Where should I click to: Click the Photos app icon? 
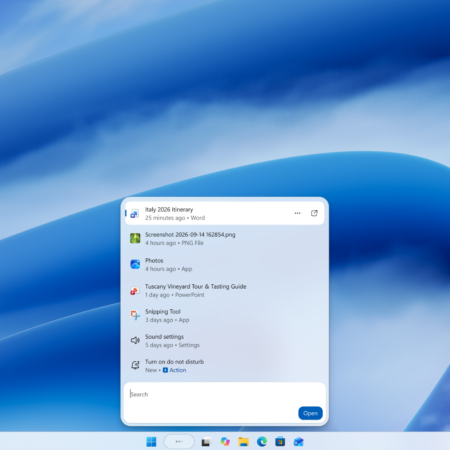(x=135, y=264)
